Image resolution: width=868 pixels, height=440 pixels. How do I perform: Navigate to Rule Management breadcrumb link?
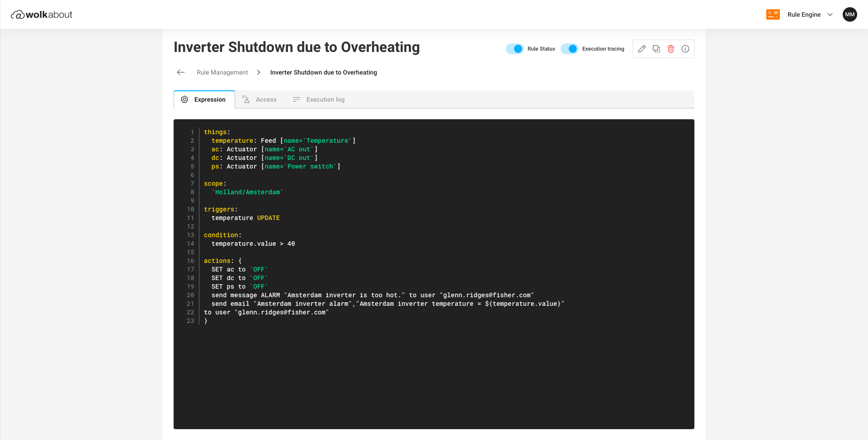coord(222,72)
